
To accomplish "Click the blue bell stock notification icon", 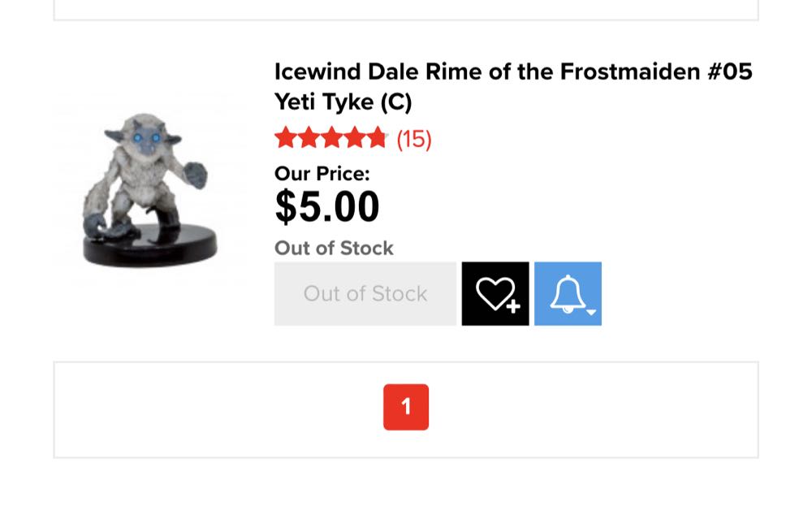I will tap(568, 293).
